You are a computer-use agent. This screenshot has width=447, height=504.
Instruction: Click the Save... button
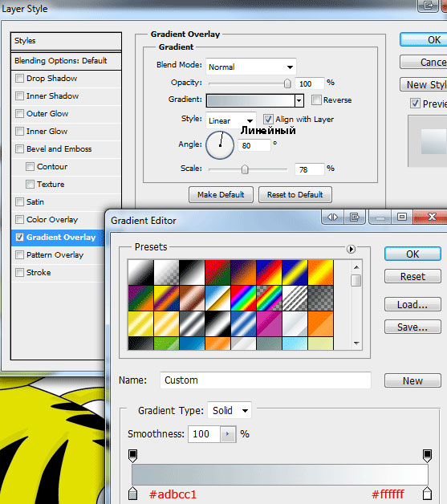click(x=412, y=327)
